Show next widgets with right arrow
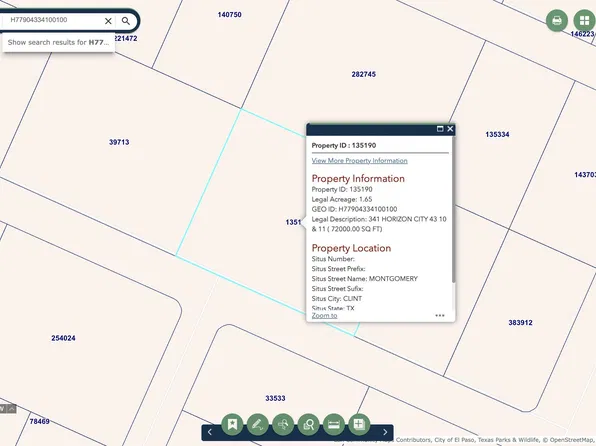This screenshot has height=446, width=596. click(385, 432)
